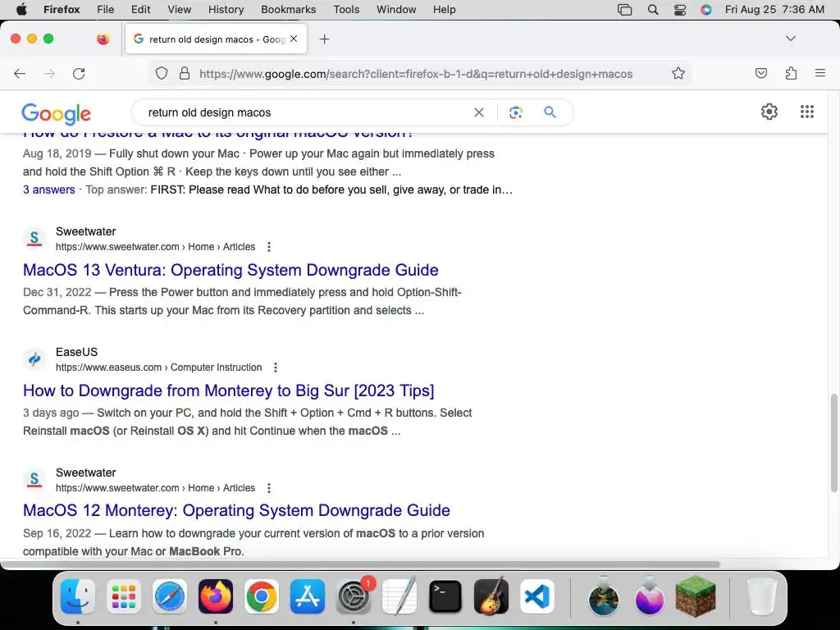The height and width of the screenshot is (630, 840).
Task: Launch GarageBand from the dock
Action: pyautogui.click(x=491, y=596)
